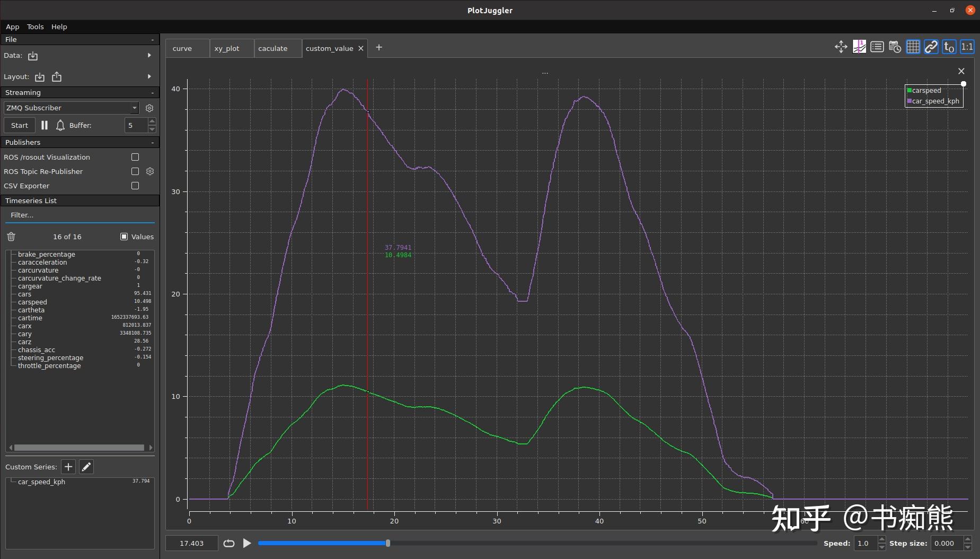Click the load Layout icon
980x559 pixels.
pos(40,77)
